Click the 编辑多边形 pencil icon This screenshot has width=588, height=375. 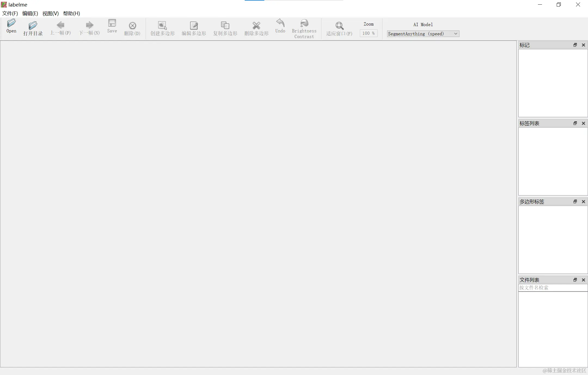tap(194, 26)
